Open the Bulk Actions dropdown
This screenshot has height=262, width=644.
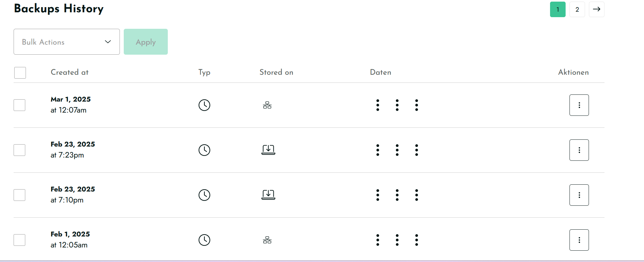tap(67, 42)
